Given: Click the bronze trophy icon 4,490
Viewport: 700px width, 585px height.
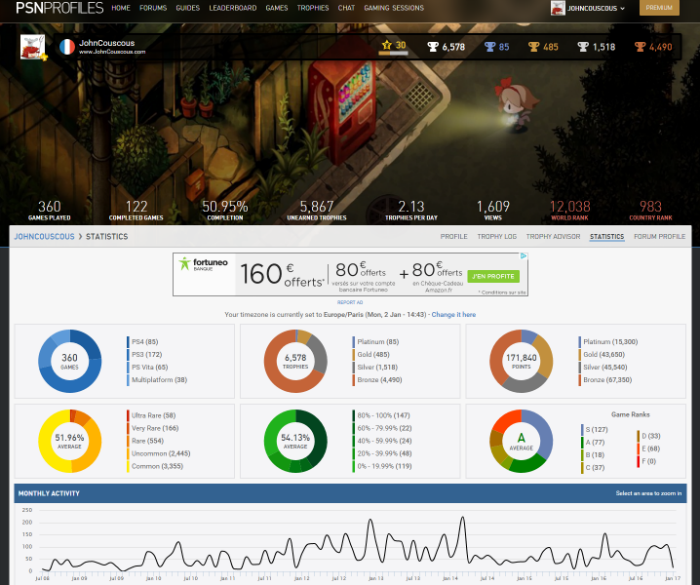Looking at the screenshot, I should [x=640, y=46].
